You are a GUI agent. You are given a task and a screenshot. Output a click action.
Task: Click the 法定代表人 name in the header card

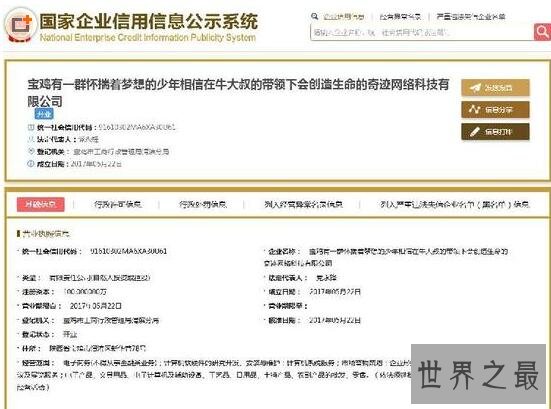[88, 139]
